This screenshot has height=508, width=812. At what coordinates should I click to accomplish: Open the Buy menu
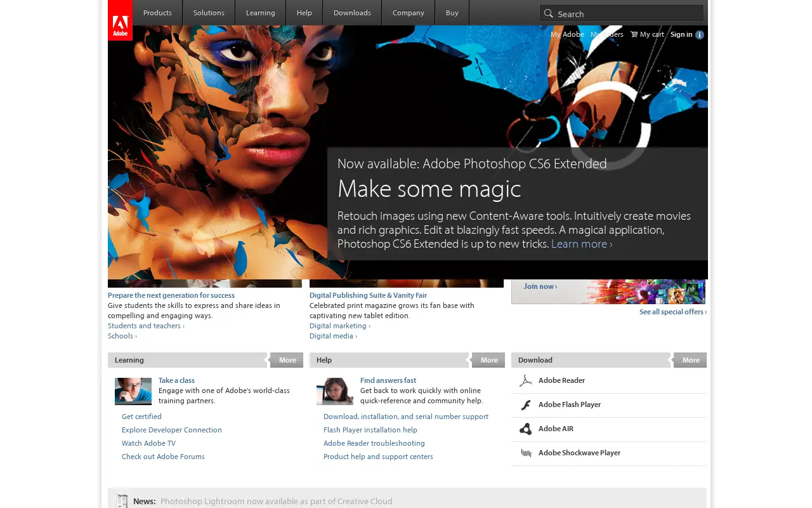(x=452, y=13)
